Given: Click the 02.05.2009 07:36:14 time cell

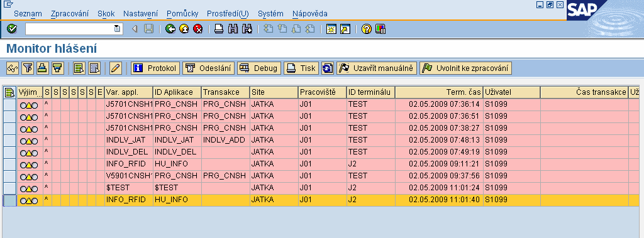Looking at the screenshot, I should pyautogui.click(x=440, y=104).
